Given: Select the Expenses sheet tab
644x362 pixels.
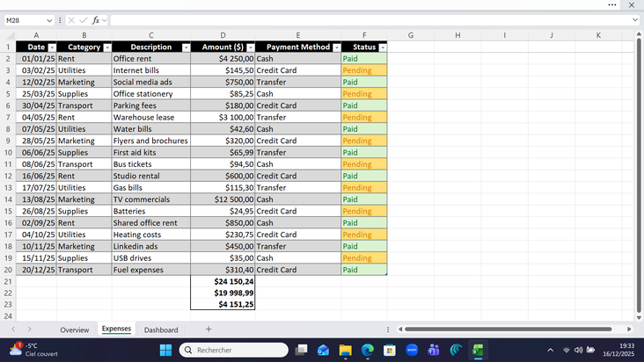Looking at the screenshot, I should (116, 329).
